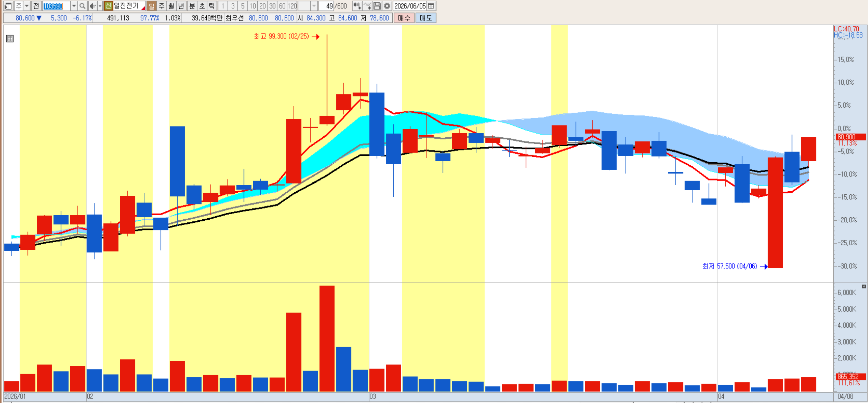
Task: Click the change rate -6.17%
Action: point(82,18)
